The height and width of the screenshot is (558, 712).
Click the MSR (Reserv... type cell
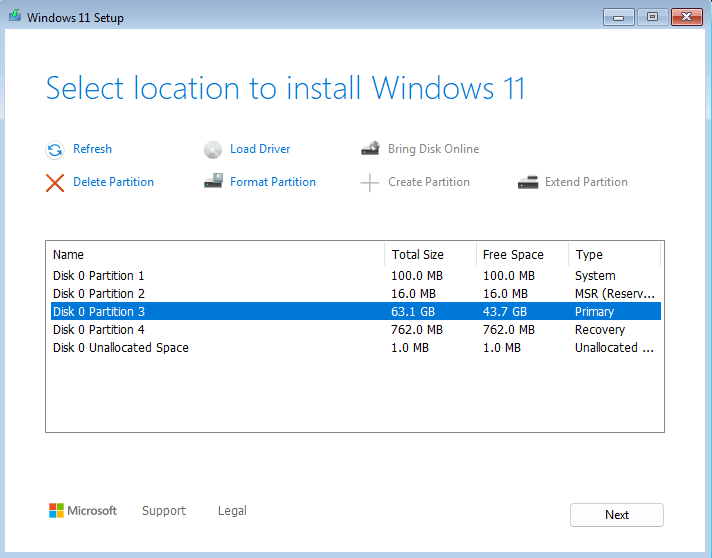click(615, 294)
